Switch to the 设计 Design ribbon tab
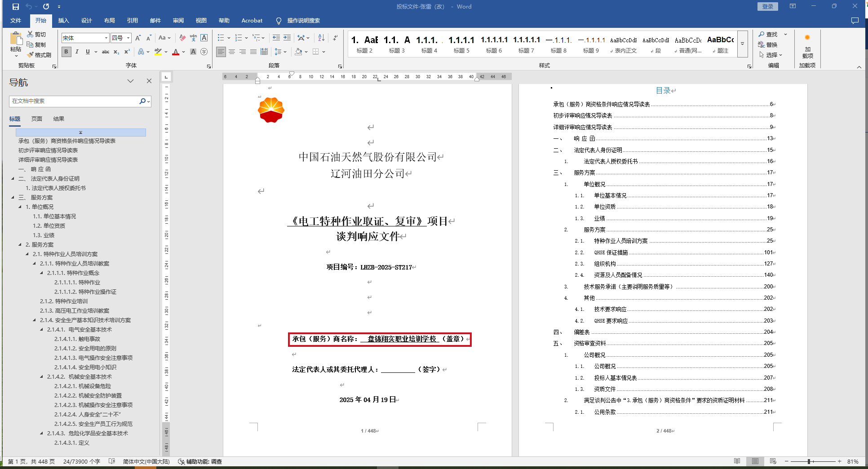 pos(87,21)
